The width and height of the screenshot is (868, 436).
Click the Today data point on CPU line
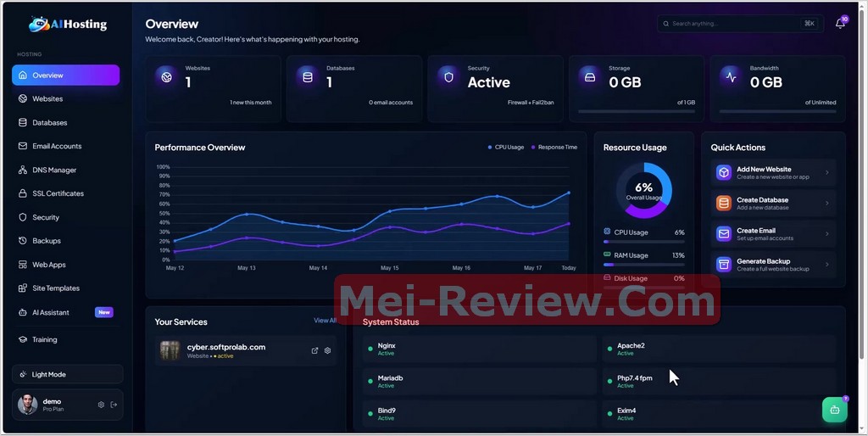[x=569, y=193]
